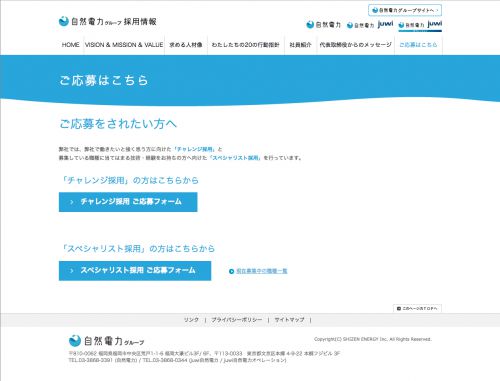The image size is (500, 381).
Task: Select the ご応募はこちら banner title
Action: 104,80
